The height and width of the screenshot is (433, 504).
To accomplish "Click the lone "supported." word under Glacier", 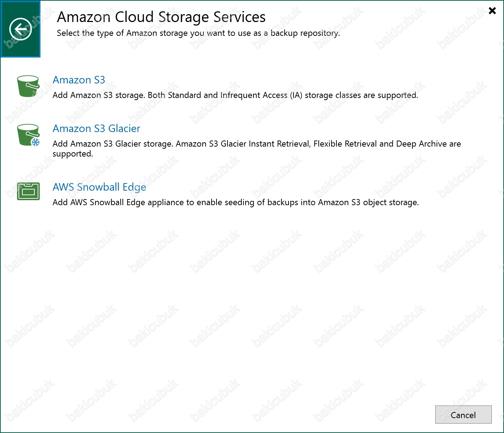I will point(73,154).
